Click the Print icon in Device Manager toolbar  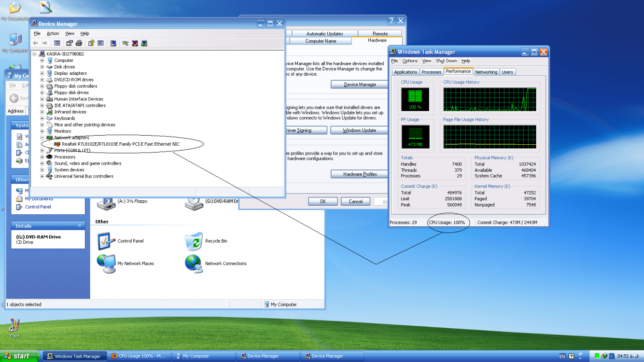pyautogui.click(x=78, y=43)
